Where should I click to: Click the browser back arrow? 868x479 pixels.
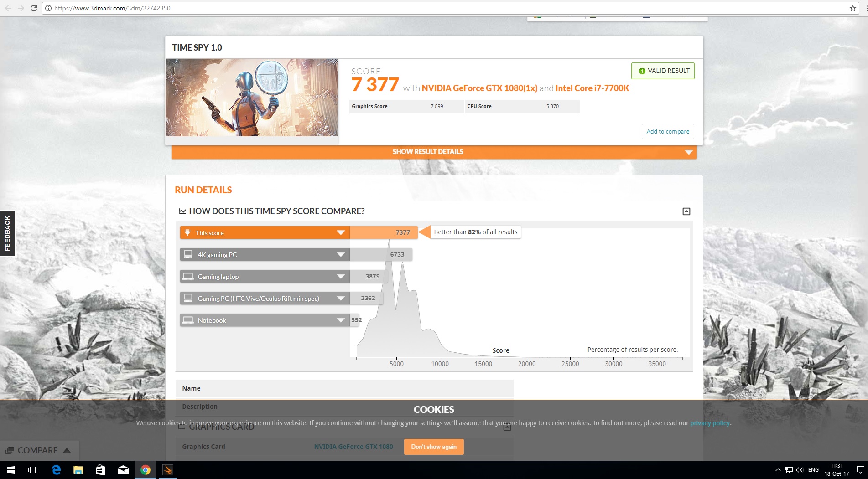click(8, 8)
